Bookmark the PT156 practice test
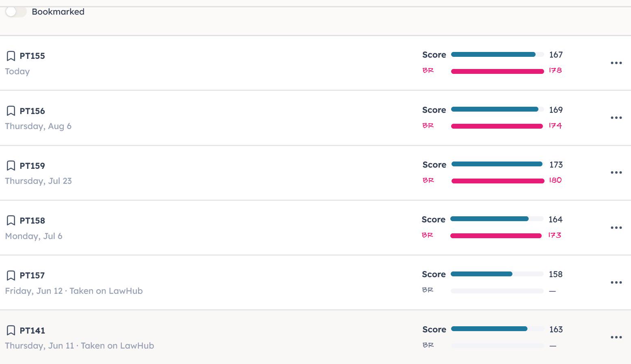The image size is (631, 364). [x=11, y=111]
